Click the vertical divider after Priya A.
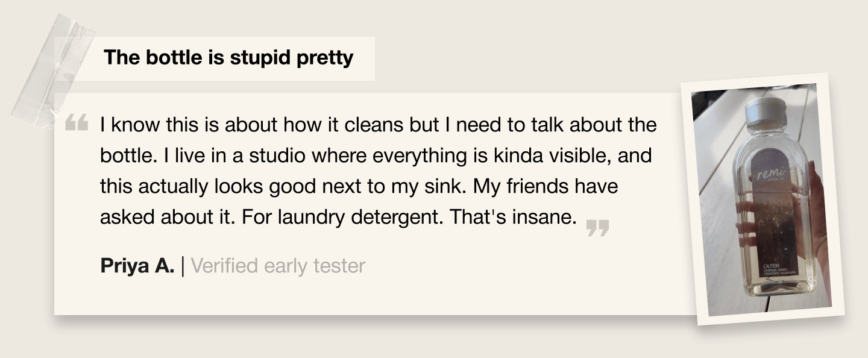The width and height of the screenshot is (868, 358). click(183, 265)
